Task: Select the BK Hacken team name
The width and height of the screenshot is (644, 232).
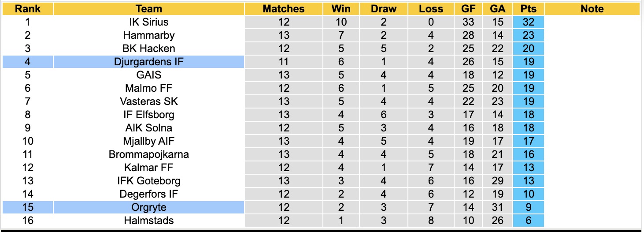Action: pyautogui.click(x=149, y=49)
